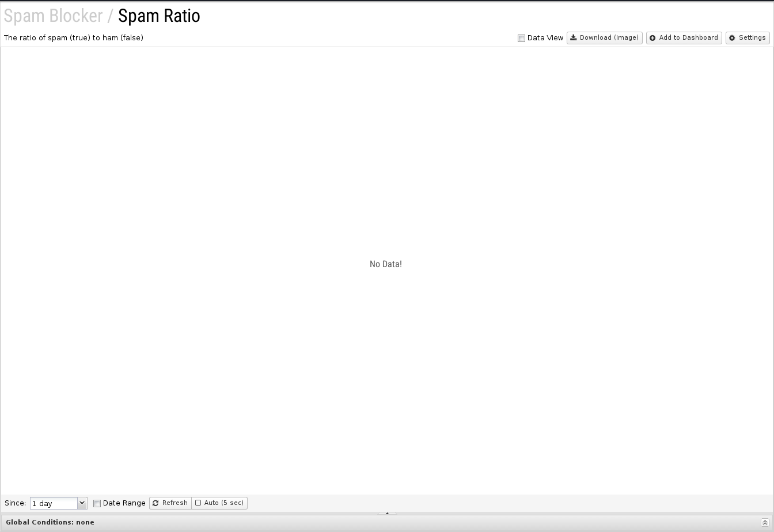
Task: Enable the Date Range checkbox
Action: pos(97,503)
